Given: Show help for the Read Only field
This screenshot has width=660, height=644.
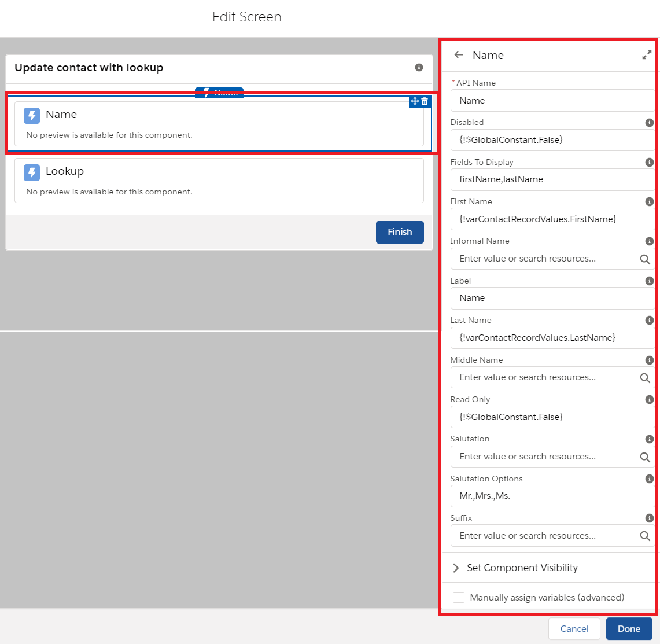Looking at the screenshot, I should [x=650, y=399].
